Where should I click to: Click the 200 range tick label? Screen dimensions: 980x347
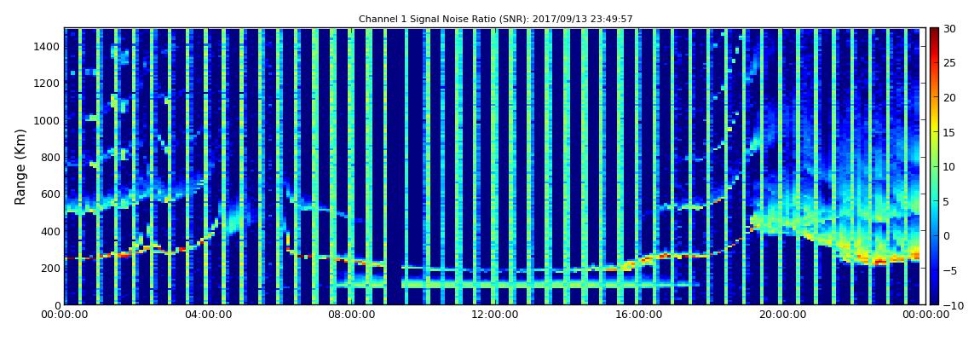tap(51, 268)
